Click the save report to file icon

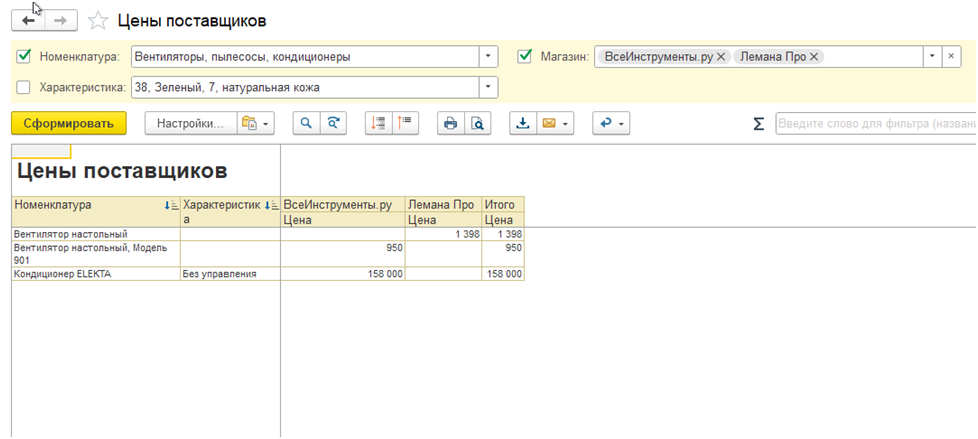pos(522,123)
